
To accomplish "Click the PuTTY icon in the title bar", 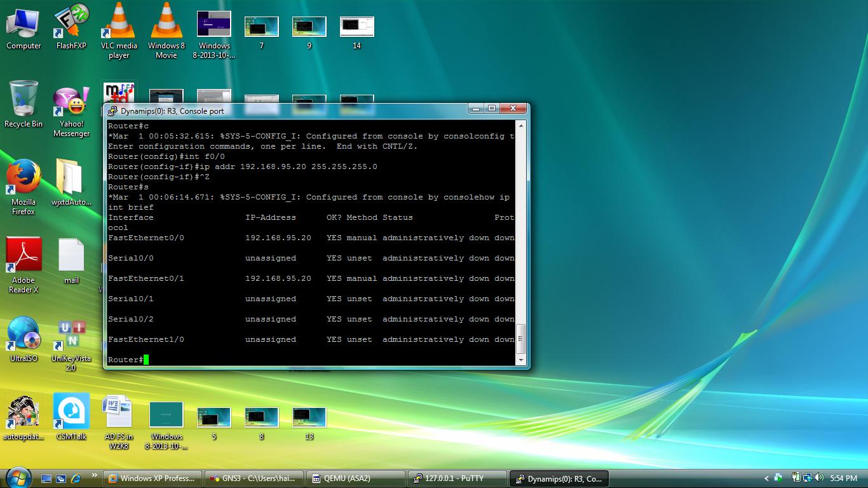I will [x=112, y=111].
